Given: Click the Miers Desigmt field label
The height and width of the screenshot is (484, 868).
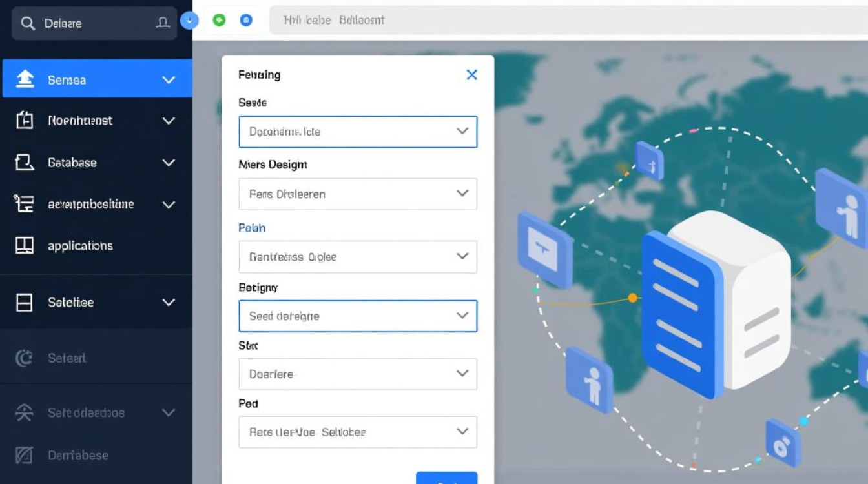Looking at the screenshot, I should pyautogui.click(x=273, y=165).
